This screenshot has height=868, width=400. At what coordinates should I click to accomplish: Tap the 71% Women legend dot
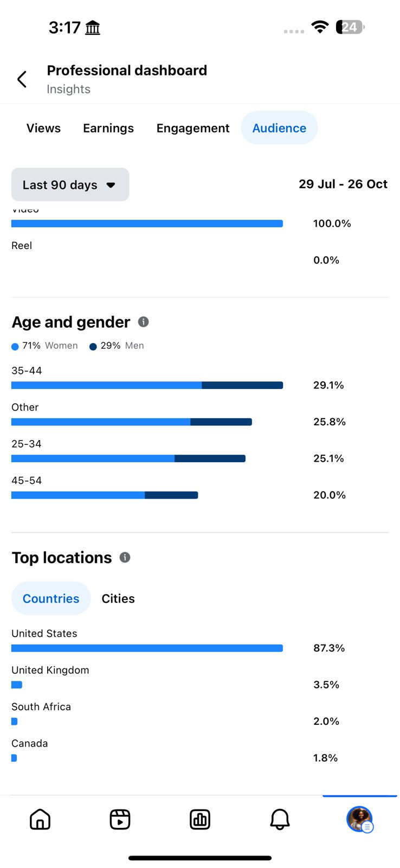click(x=15, y=347)
